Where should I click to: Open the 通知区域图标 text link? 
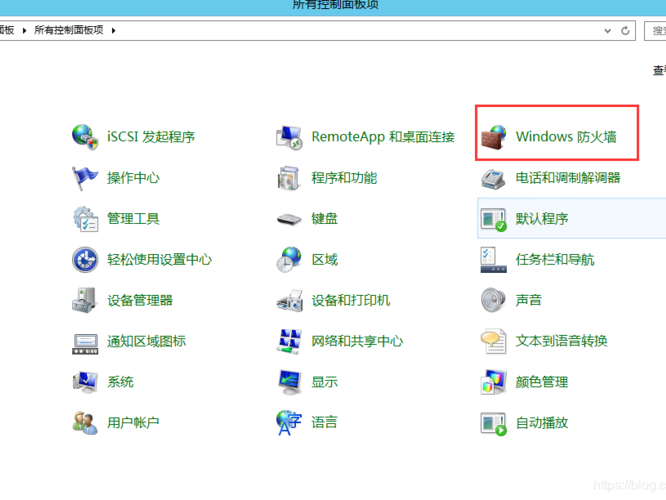(147, 341)
